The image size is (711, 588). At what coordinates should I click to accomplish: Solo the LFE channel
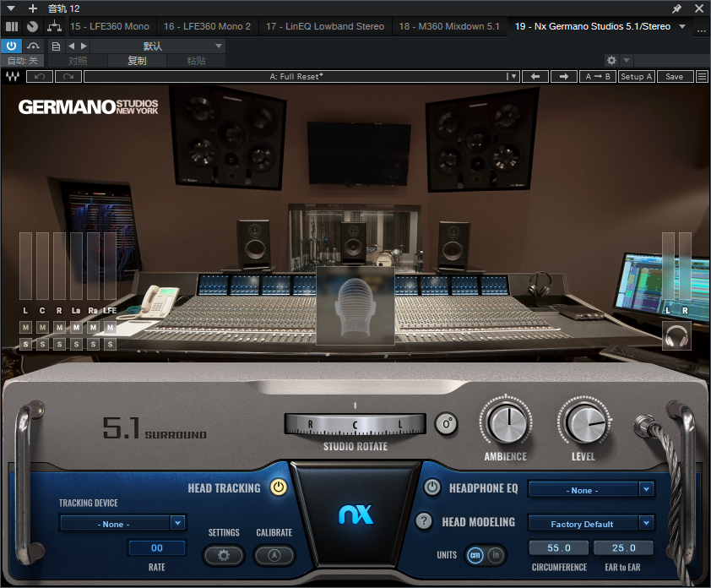[x=110, y=345]
